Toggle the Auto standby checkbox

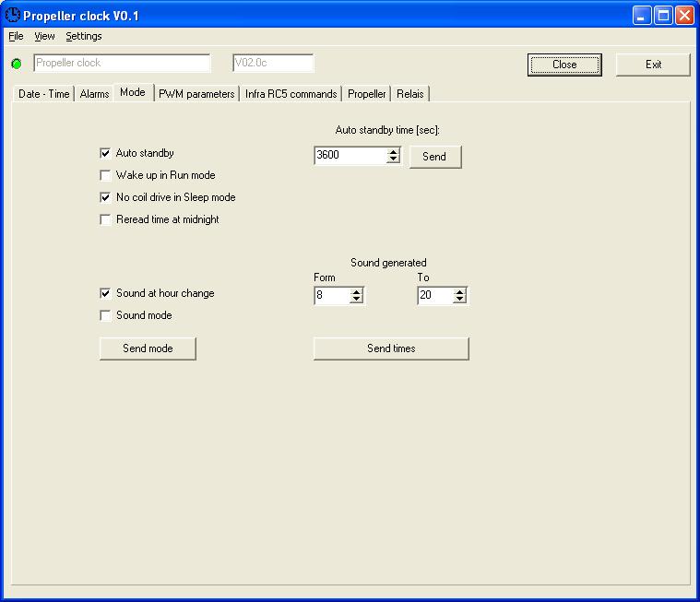click(x=105, y=153)
